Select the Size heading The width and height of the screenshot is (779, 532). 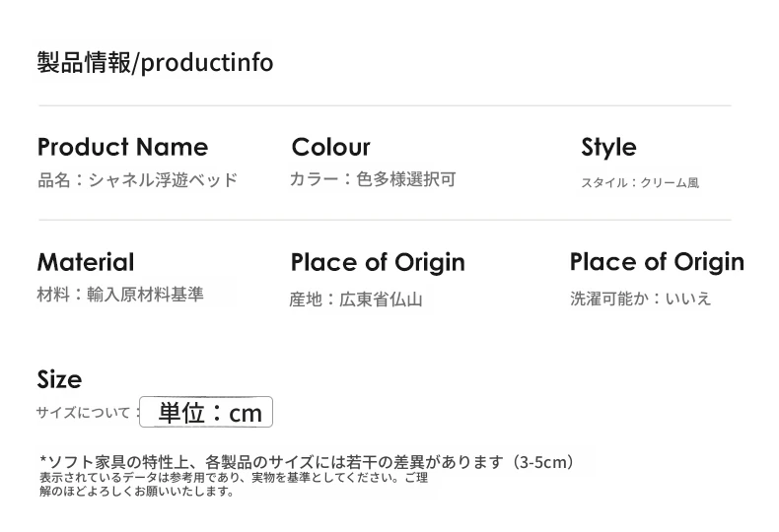pyautogui.click(x=59, y=379)
